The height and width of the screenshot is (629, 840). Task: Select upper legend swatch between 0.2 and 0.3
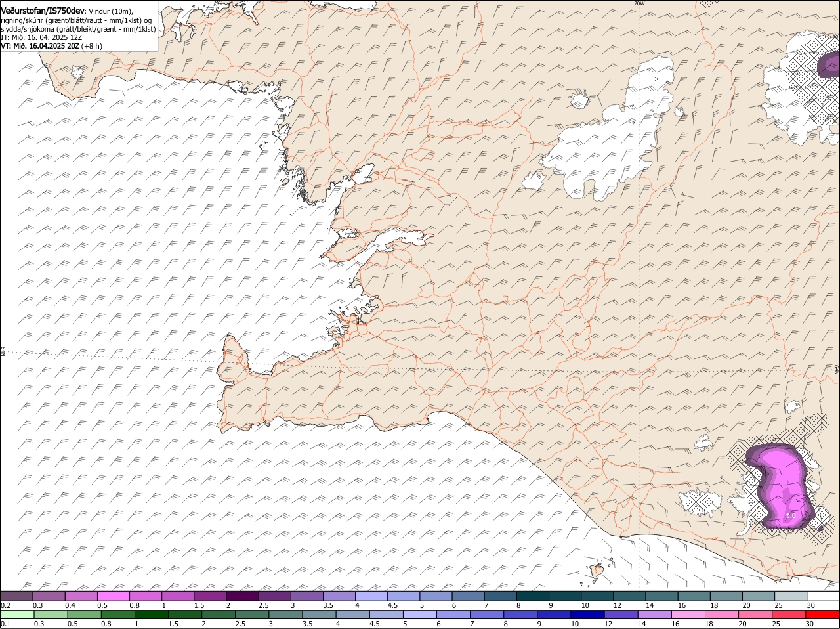coord(16,596)
